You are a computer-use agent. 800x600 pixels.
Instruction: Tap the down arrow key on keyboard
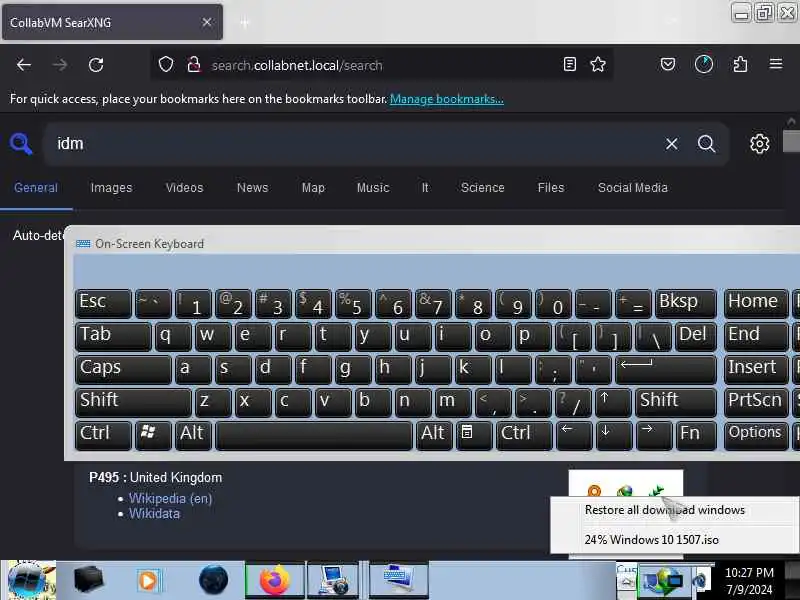click(x=613, y=436)
